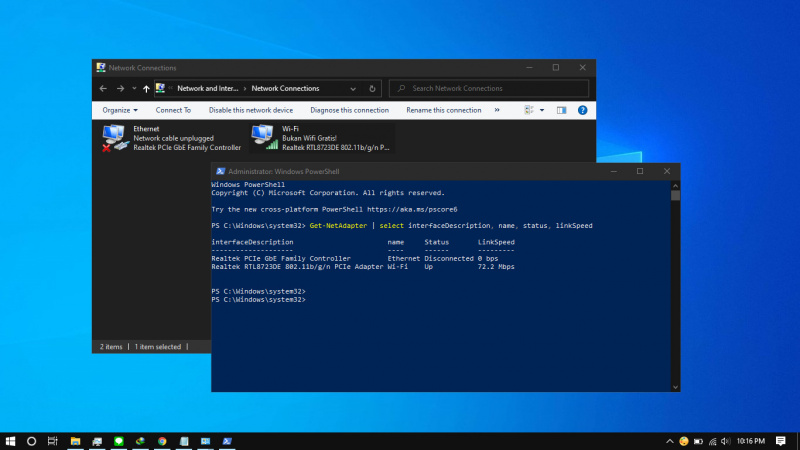Click PowerShell scrollbar down arrow

point(676,387)
